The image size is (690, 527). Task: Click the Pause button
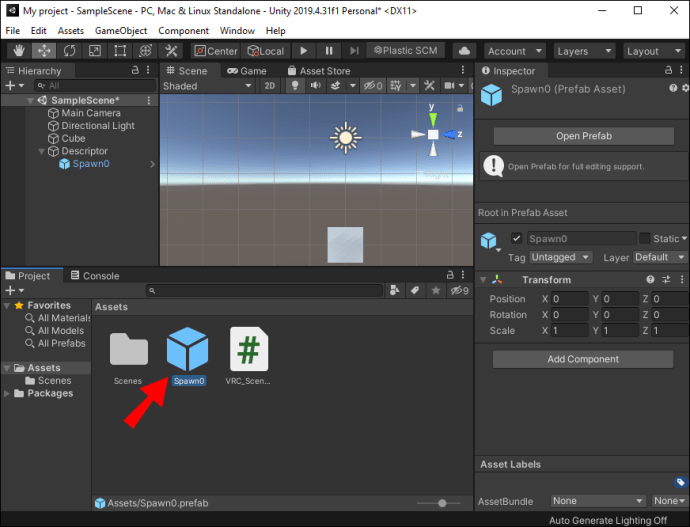coord(329,51)
